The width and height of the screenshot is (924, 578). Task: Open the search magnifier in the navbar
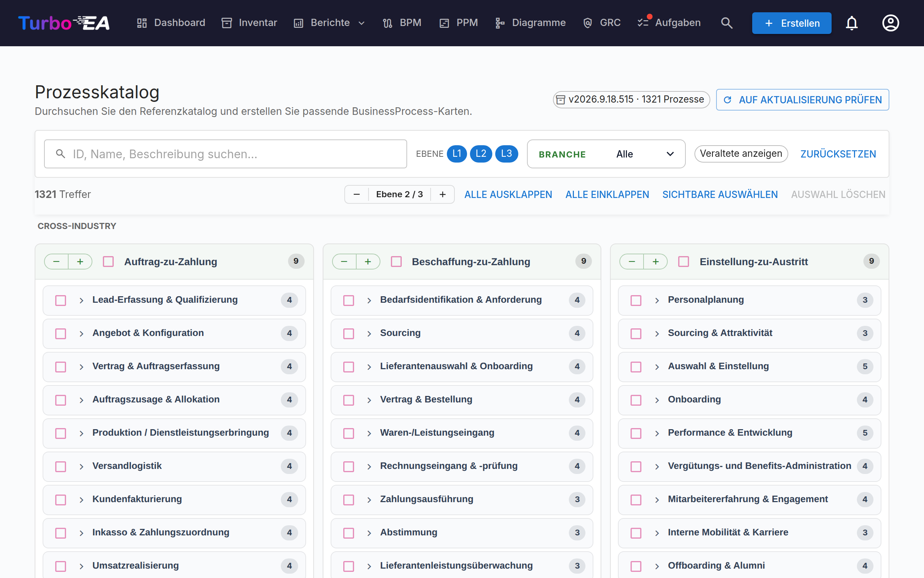point(727,23)
